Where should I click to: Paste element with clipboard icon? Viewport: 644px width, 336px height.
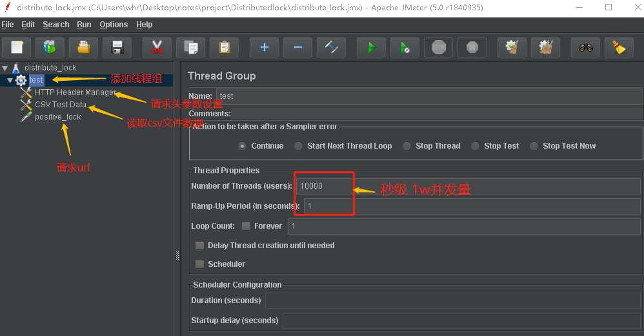pyautogui.click(x=225, y=47)
